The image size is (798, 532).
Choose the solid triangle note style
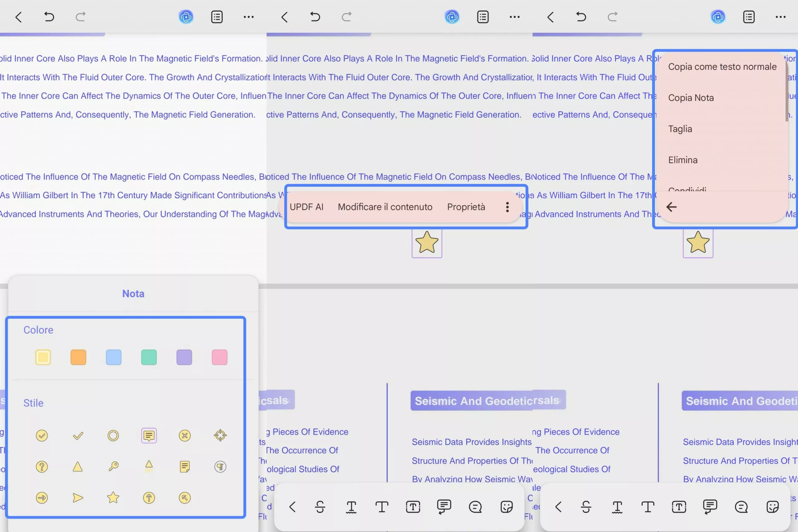pos(78,467)
